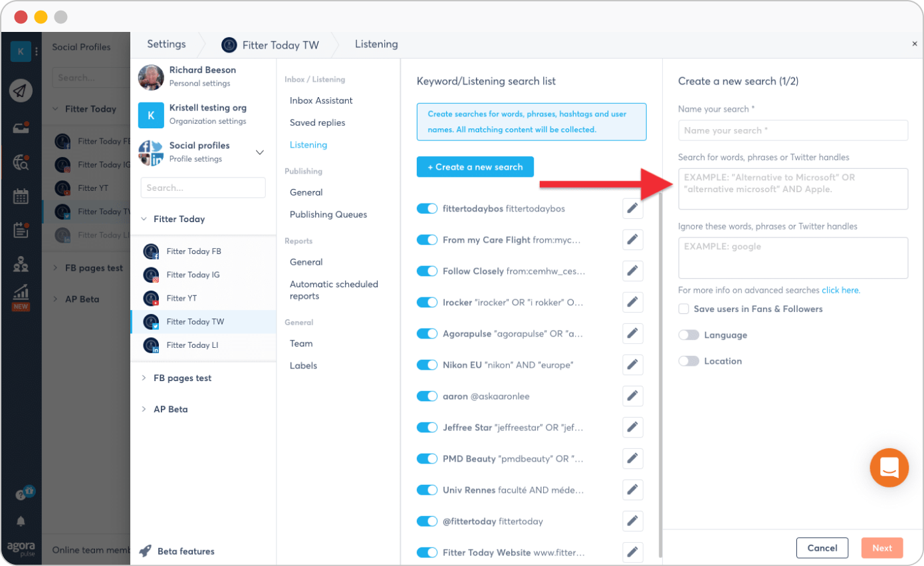Open Labels settings
924x566 pixels.
point(303,365)
